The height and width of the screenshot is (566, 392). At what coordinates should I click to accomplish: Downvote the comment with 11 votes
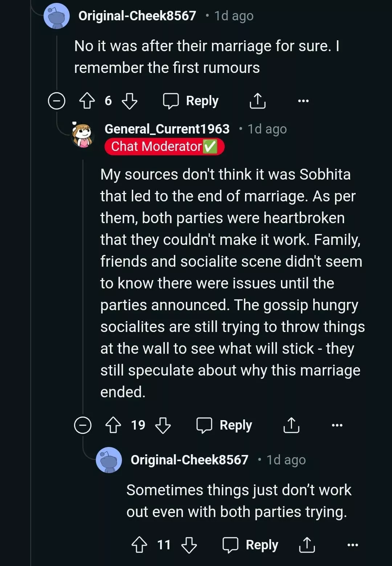[189, 545]
